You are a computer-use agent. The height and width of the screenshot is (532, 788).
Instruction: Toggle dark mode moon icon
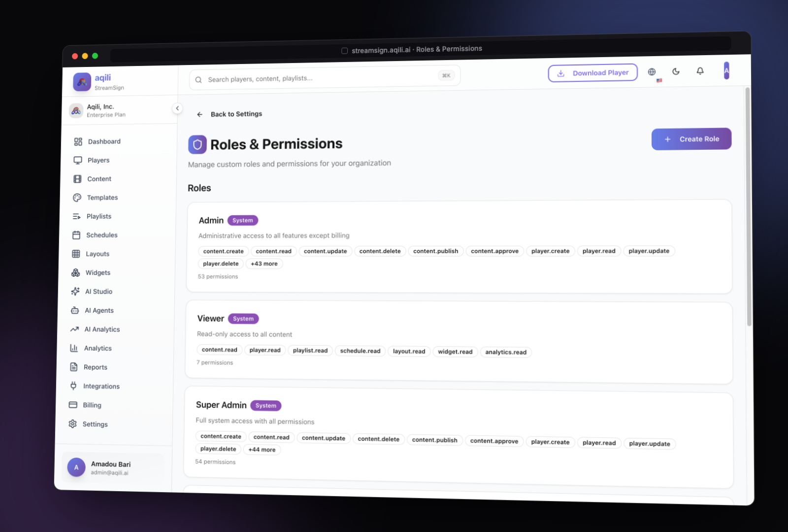[x=676, y=71]
